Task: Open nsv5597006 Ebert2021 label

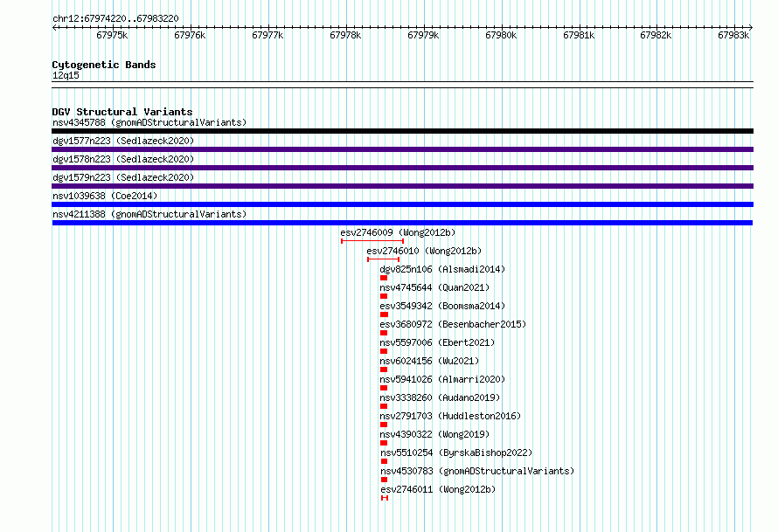Action: pos(437,342)
